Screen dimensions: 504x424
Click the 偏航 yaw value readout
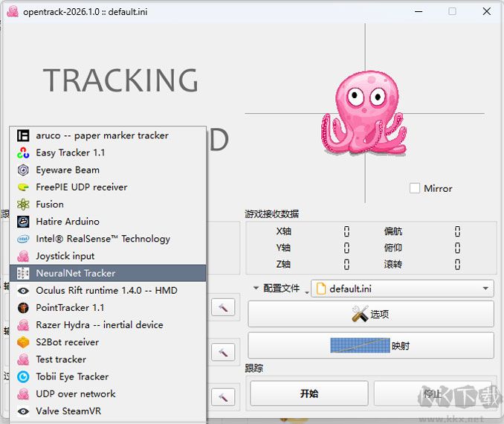coord(457,231)
